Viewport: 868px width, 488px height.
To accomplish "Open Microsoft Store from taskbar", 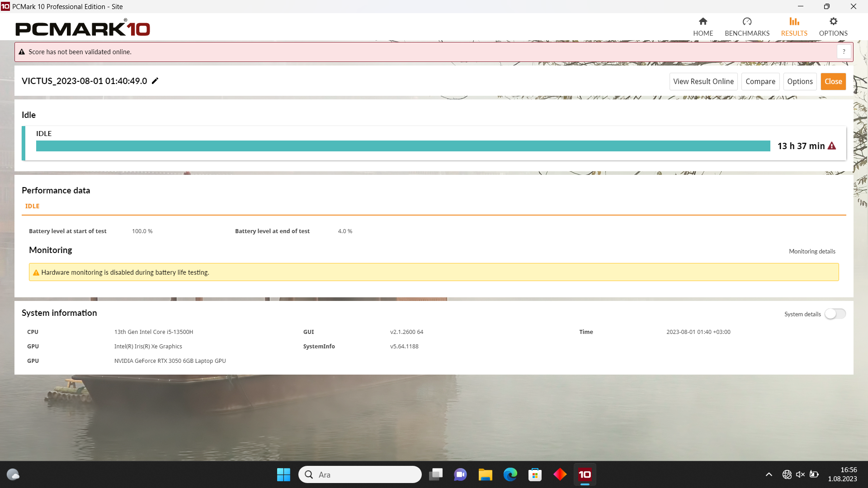I will [535, 474].
